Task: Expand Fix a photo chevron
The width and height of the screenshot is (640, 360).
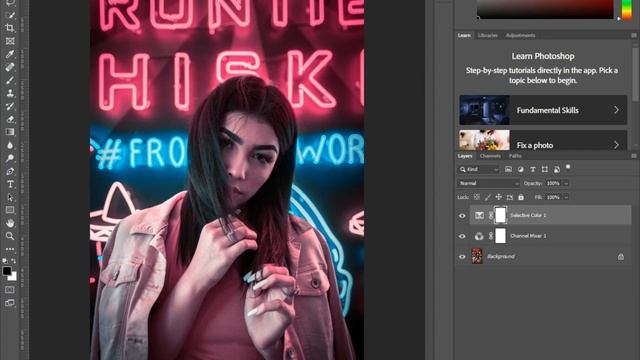Action: [x=616, y=145]
